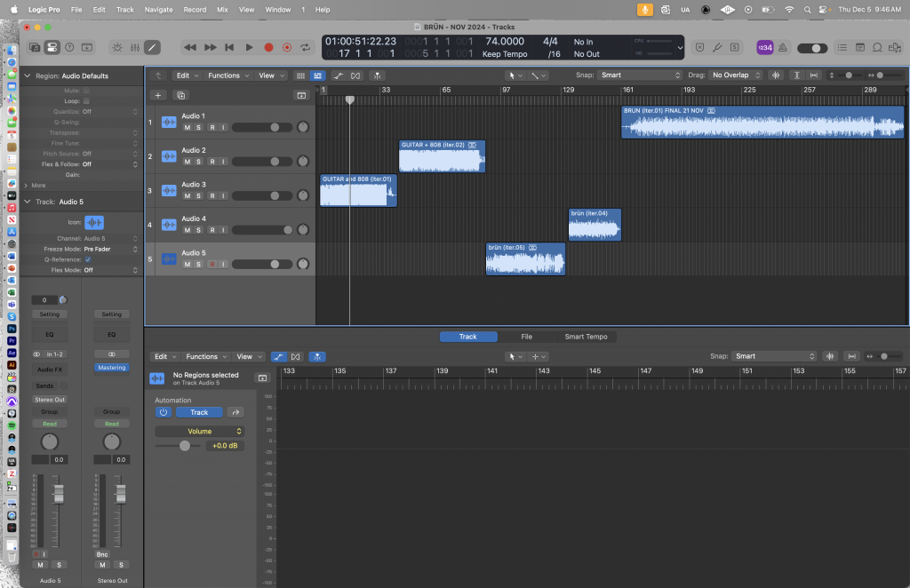Open the media Browsers button
Image resolution: width=910 pixels, height=588 pixels.
(895, 48)
